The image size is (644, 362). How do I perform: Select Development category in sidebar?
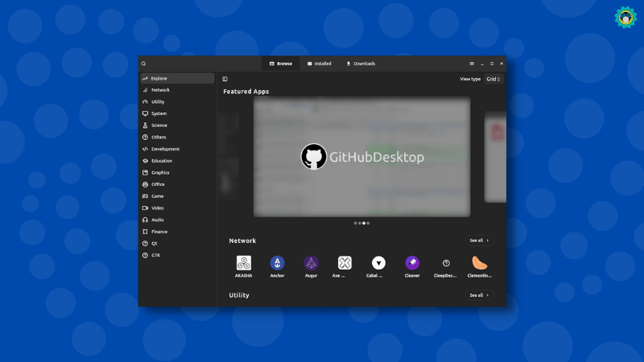[165, 149]
